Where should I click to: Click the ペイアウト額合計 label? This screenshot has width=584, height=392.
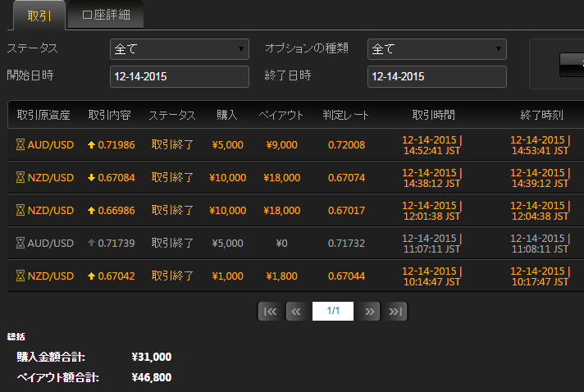pyautogui.click(x=58, y=377)
